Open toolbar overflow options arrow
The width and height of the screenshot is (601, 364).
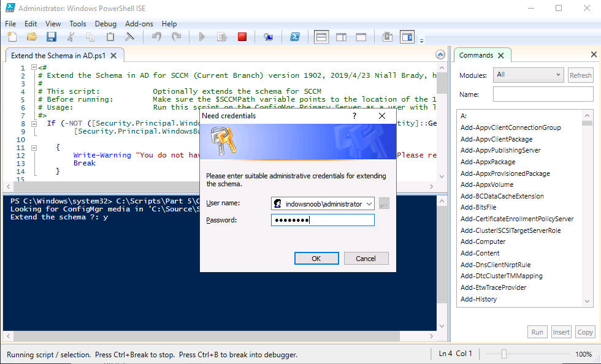pos(421,40)
